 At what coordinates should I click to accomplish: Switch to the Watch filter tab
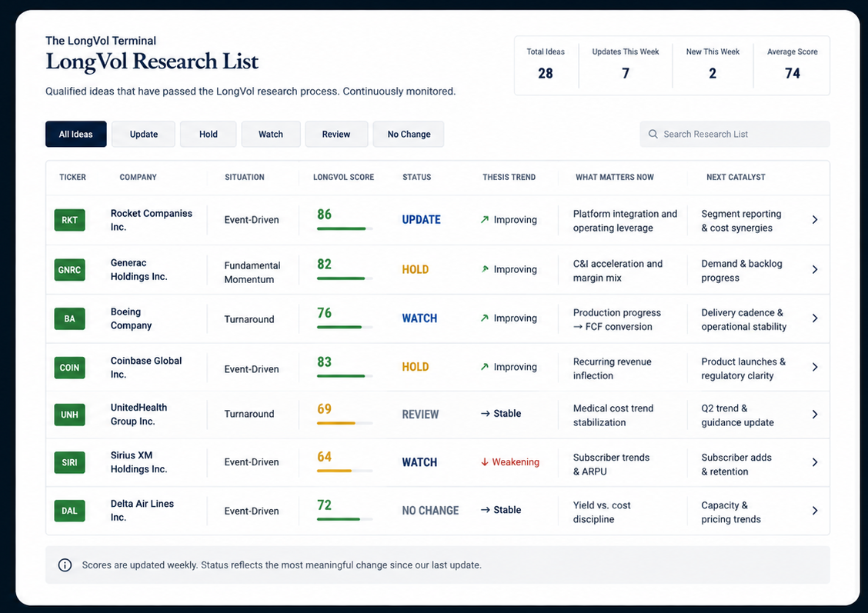271,134
